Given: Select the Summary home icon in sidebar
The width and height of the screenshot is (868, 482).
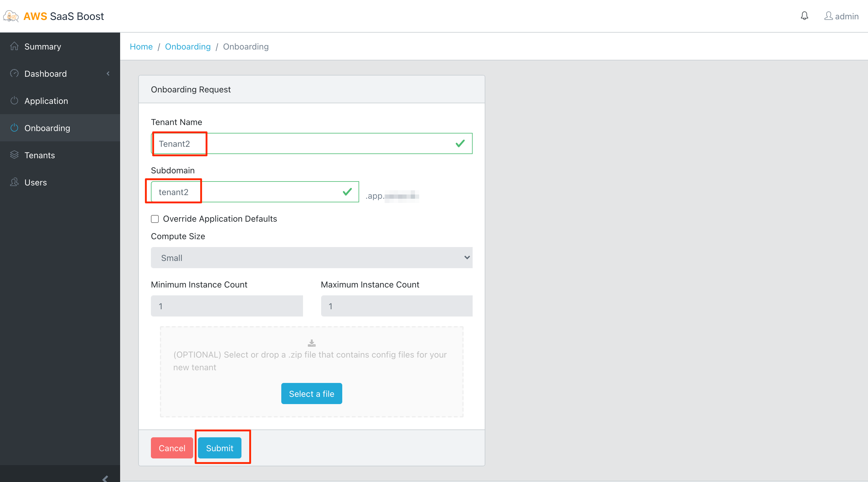Looking at the screenshot, I should click(x=14, y=46).
